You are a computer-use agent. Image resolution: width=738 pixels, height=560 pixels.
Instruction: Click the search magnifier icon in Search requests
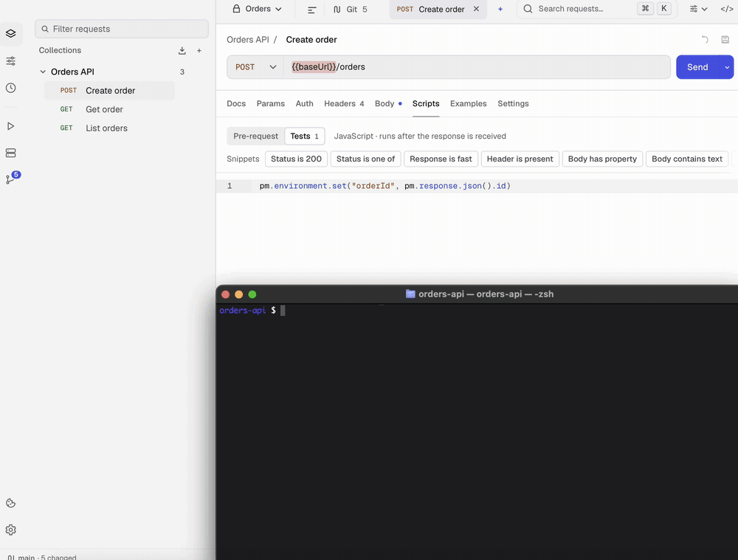528,9
